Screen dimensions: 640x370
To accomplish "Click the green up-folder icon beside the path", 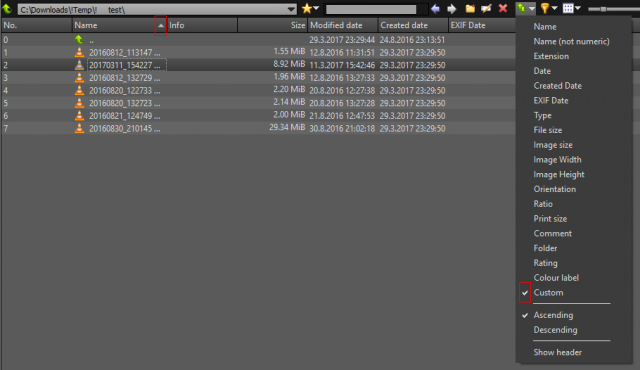I will [7, 9].
